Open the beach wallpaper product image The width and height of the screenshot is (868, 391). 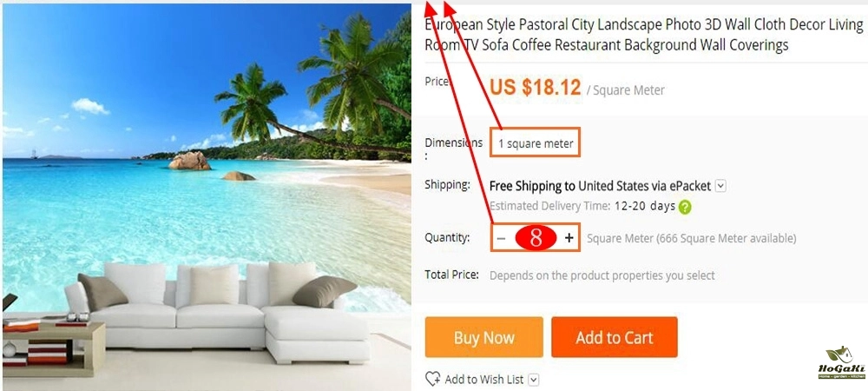pyautogui.click(x=207, y=197)
